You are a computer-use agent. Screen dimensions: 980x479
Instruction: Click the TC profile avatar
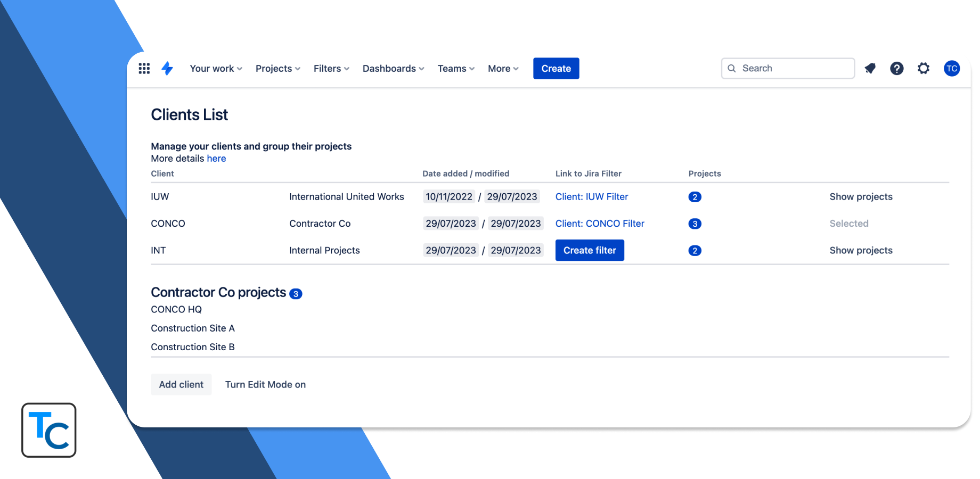tap(952, 68)
